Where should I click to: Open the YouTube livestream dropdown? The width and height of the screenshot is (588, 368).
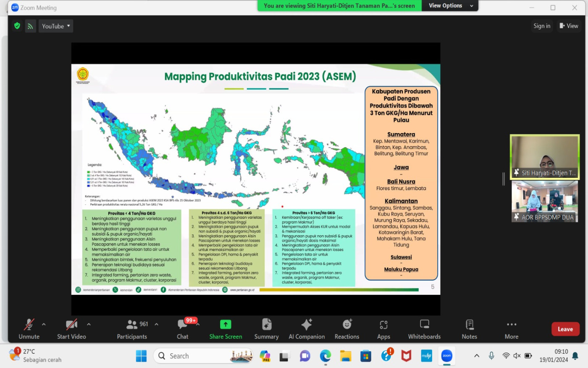tap(56, 26)
